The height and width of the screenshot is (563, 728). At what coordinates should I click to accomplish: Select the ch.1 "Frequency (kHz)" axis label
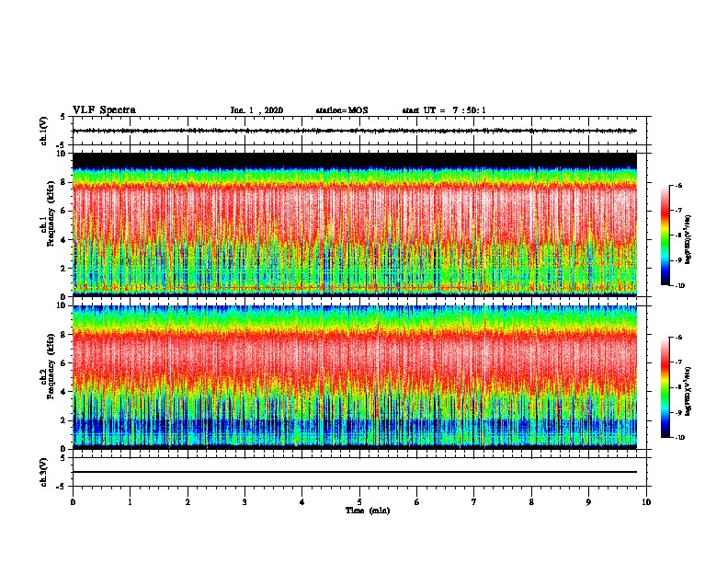(51, 213)
